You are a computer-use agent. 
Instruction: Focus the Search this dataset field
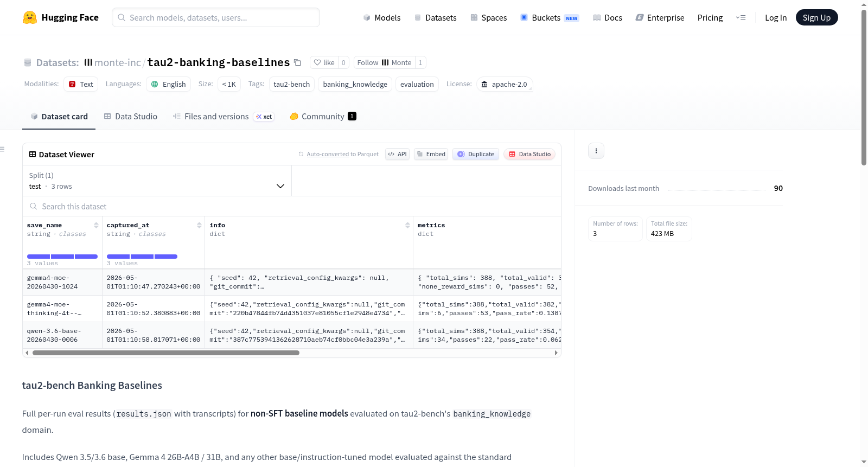pyautogui.click(x=292, y=206)
